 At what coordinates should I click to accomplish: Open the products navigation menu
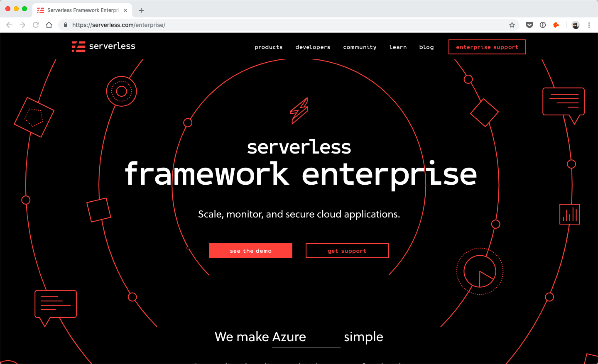[268, 47]
